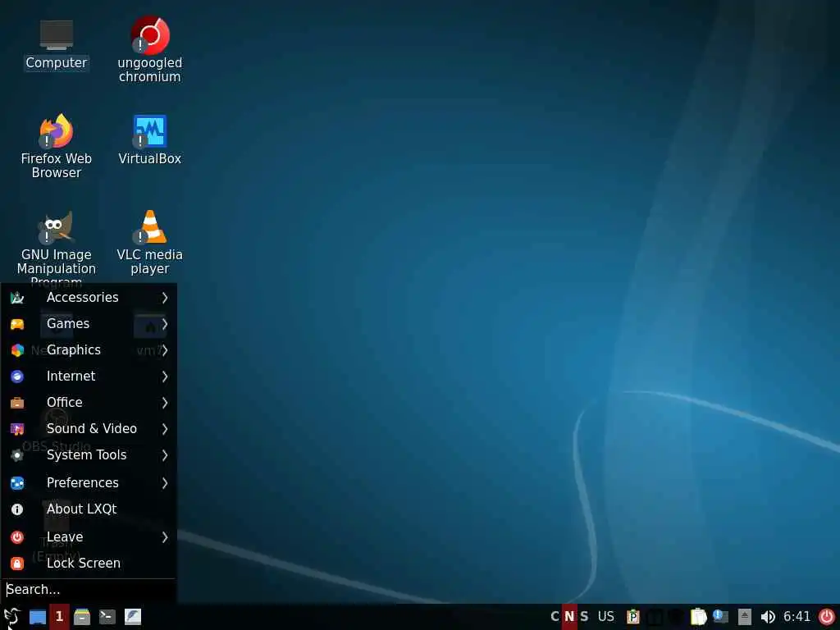Viewport: 840px width, 630px height.
Task: Expand the chevron next to Graphics
Action: coord(165,350)
